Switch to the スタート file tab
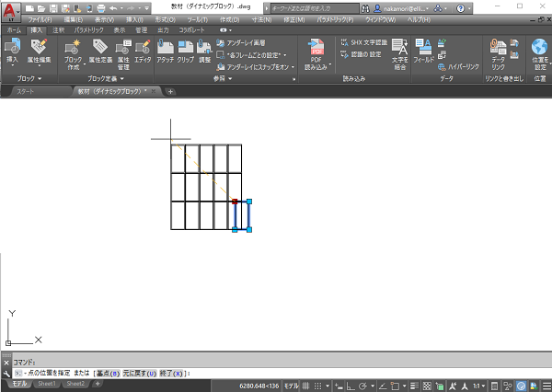552x392 pixels. click(25, 92)
